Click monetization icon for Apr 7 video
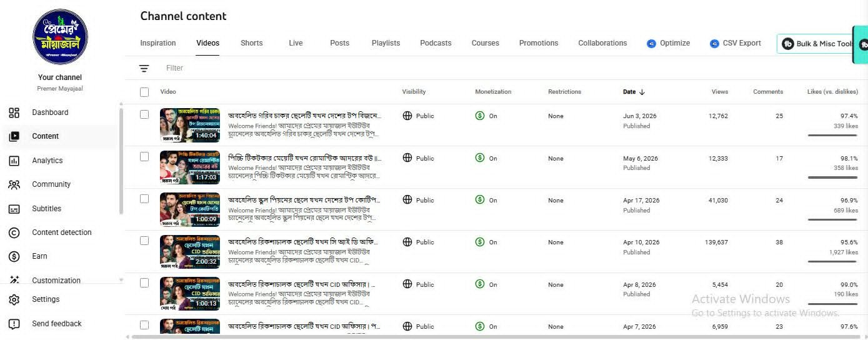 tap(480, 326)
